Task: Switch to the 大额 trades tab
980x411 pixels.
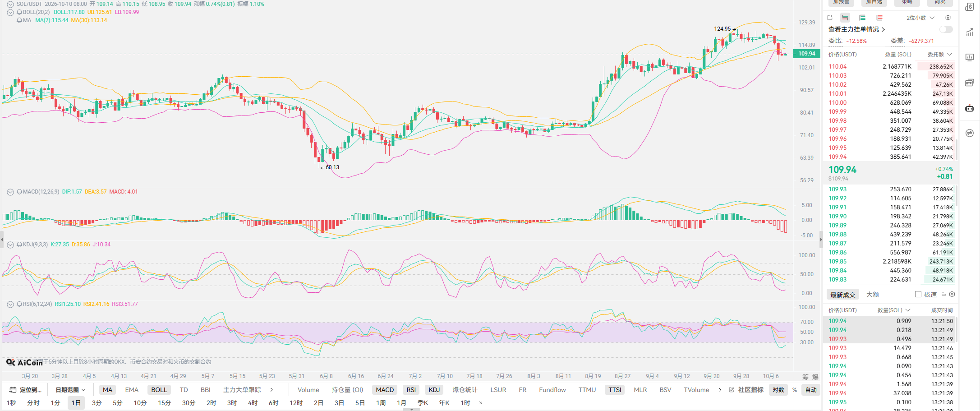Action: coord(873,295)
